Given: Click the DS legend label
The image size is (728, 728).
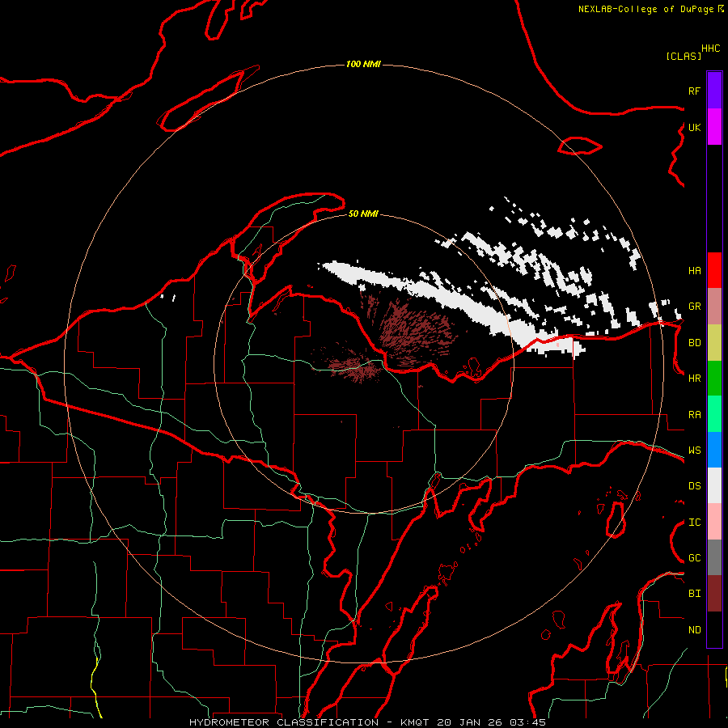Looking at the screenshot, I should 694,486.
